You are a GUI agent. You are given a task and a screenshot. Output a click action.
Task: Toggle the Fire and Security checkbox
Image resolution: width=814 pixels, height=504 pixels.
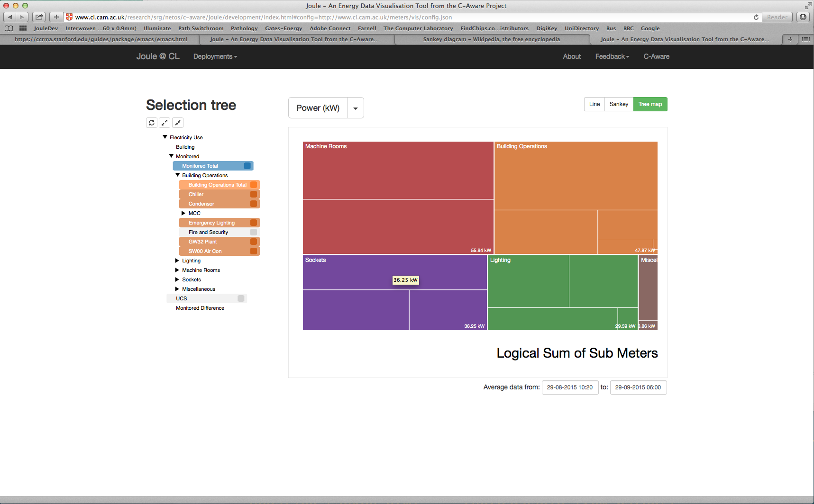point(254,232)
